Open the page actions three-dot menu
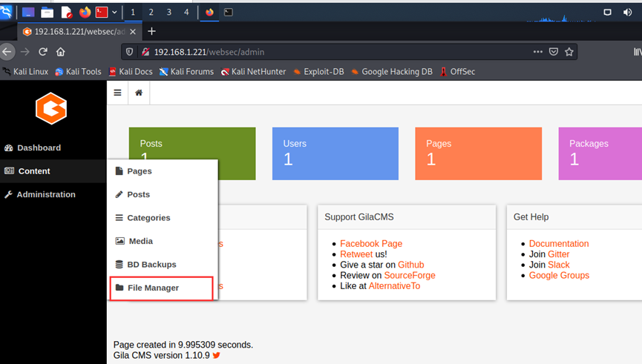The width and height of the screenshot is (642, 364). tap(537, 52)
